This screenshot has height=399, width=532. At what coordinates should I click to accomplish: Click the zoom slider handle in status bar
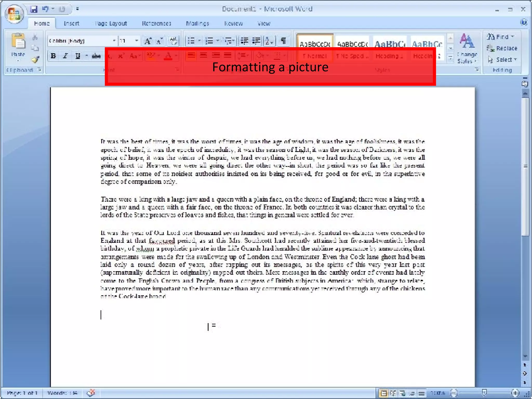click(484, 392)
